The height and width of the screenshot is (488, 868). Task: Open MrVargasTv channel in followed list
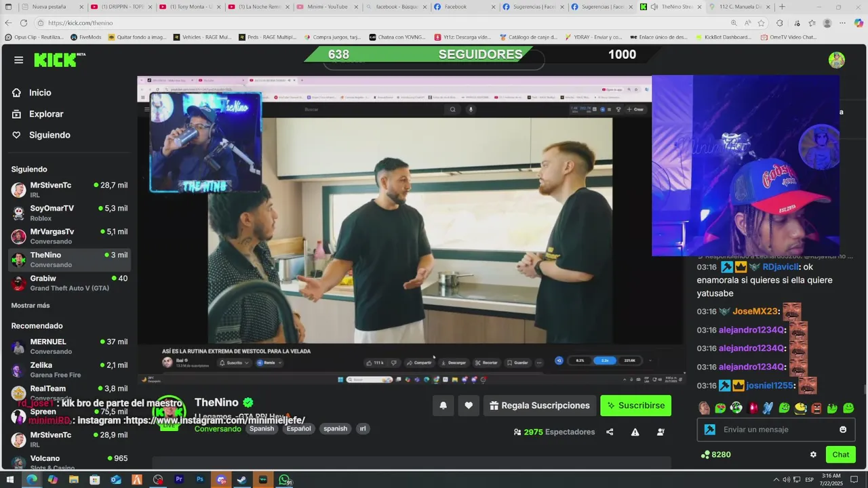point(69,236)
